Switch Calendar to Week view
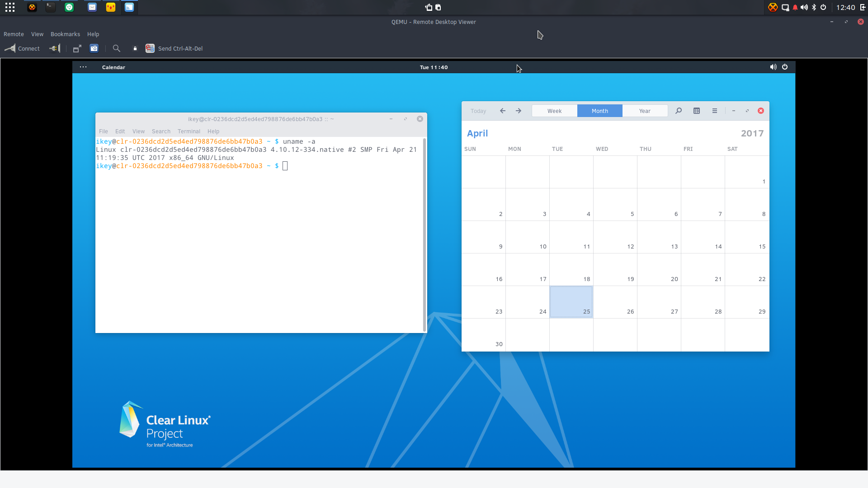 pos(555,111)
